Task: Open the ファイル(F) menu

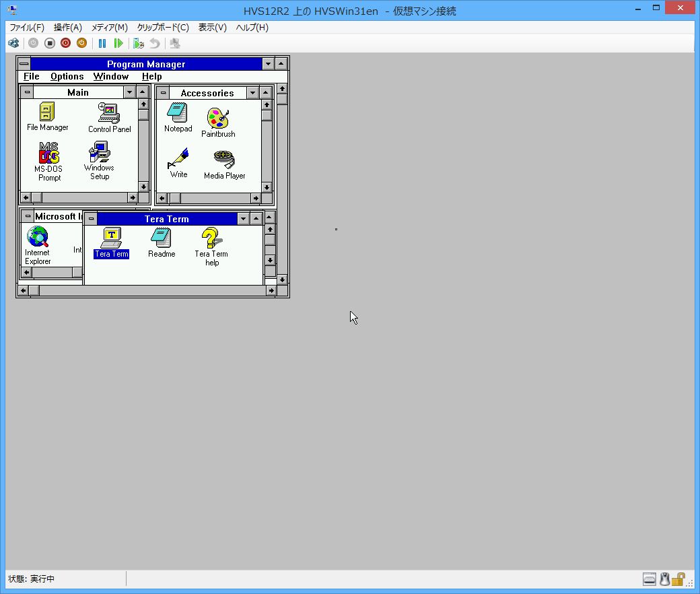Action: (27, 27)
